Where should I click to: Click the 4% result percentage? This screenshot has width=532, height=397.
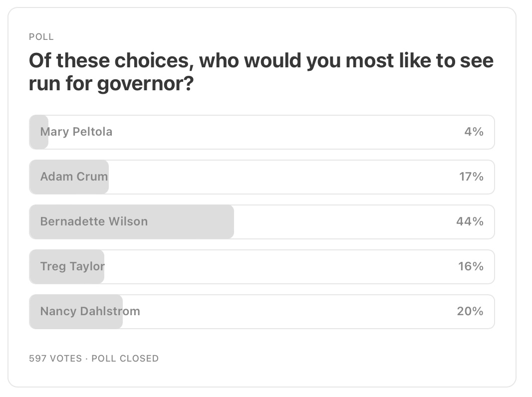(477, 132)
